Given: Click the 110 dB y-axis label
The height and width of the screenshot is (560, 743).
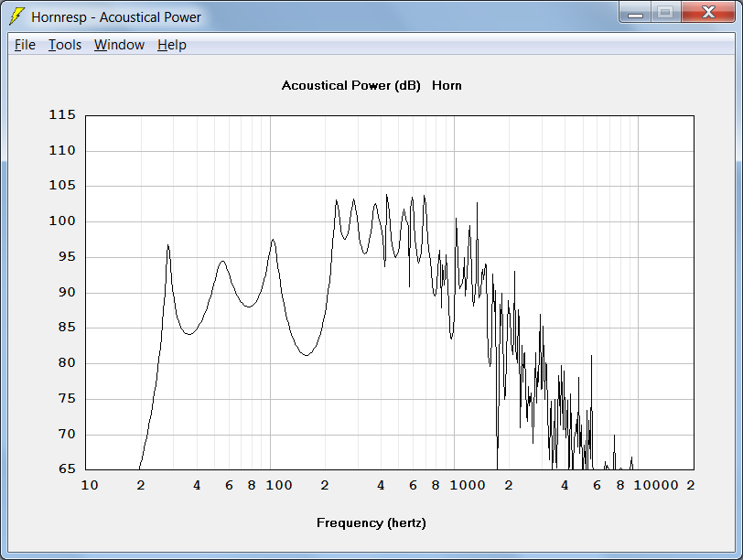Looking at the screenshot, I should point(62,150).
